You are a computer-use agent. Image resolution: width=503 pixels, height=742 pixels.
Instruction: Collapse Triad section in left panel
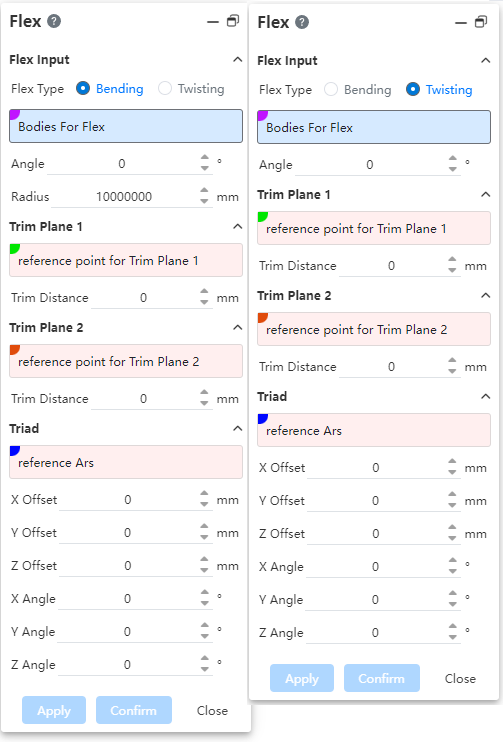[238, 428]
